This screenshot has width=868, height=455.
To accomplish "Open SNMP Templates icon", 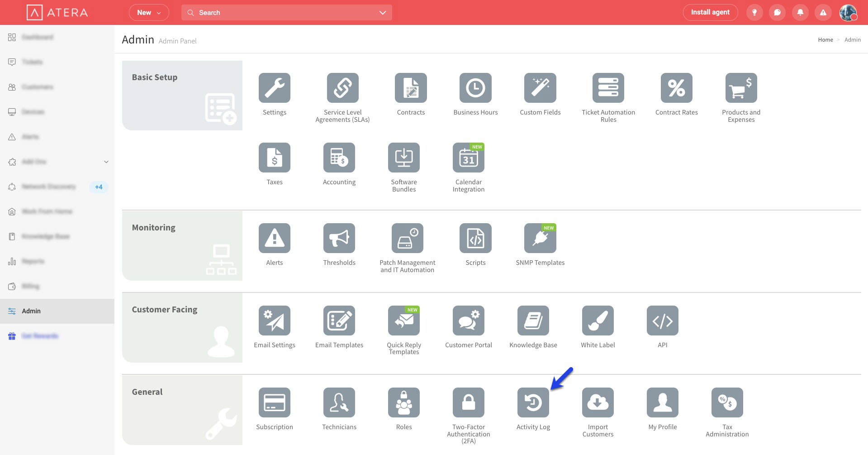I will [x=540, y=238].
